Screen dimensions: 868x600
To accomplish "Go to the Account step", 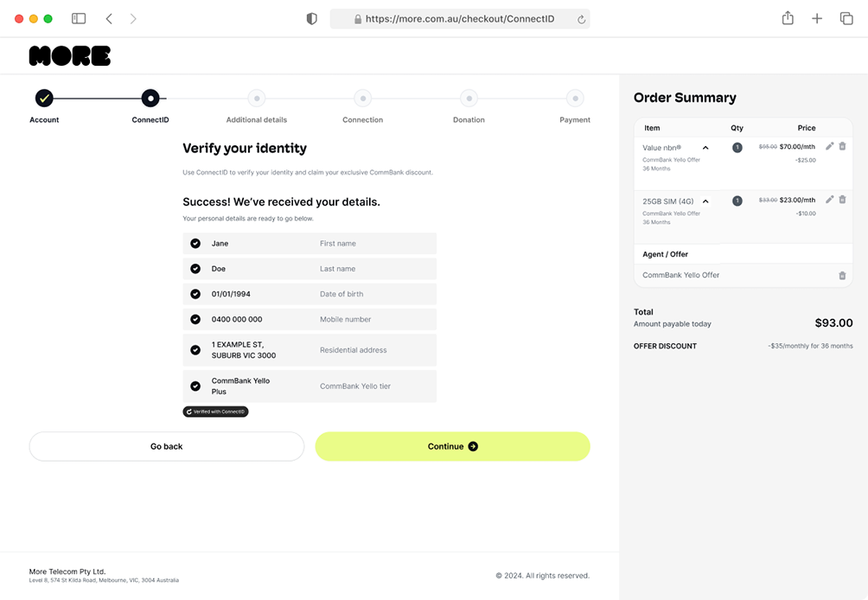I will click(x=44, y=99).
